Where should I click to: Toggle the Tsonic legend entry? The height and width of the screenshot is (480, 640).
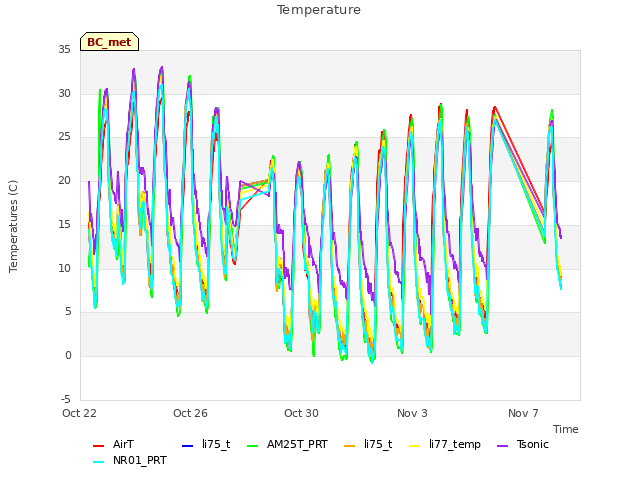(523, 444)
